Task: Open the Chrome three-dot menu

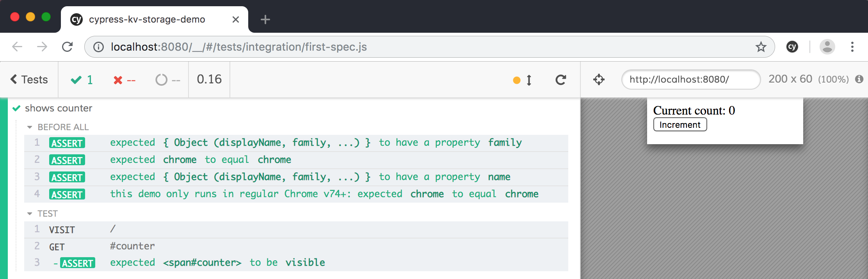Action: (x=852, y=47)
